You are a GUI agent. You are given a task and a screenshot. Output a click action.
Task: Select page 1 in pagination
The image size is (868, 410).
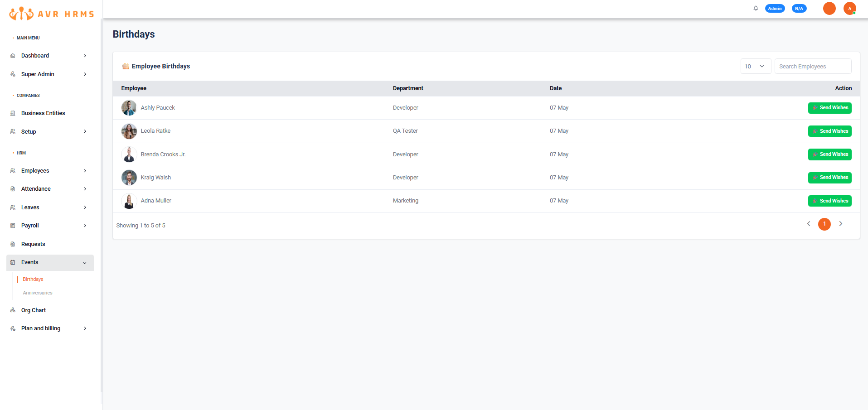[824, 224]
